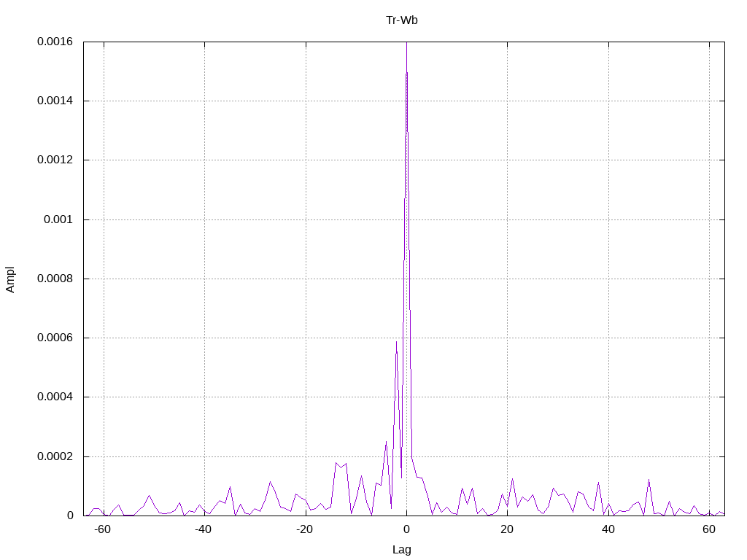Click x-axis tick label 20
Image resolution: width=747 pixels, height=560 pixels.
point(507,529)
